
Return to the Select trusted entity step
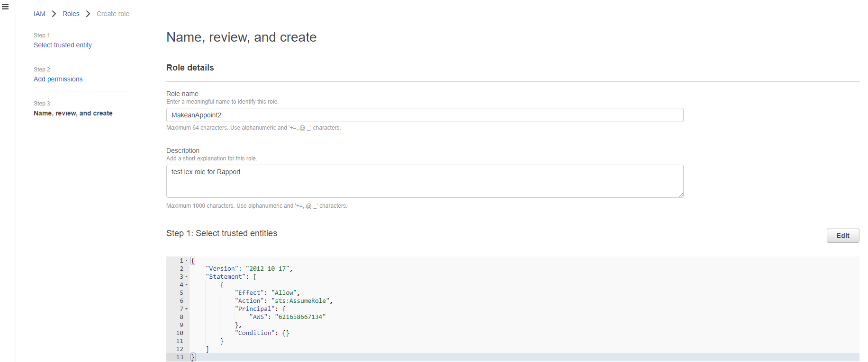(x=63, y=45)
